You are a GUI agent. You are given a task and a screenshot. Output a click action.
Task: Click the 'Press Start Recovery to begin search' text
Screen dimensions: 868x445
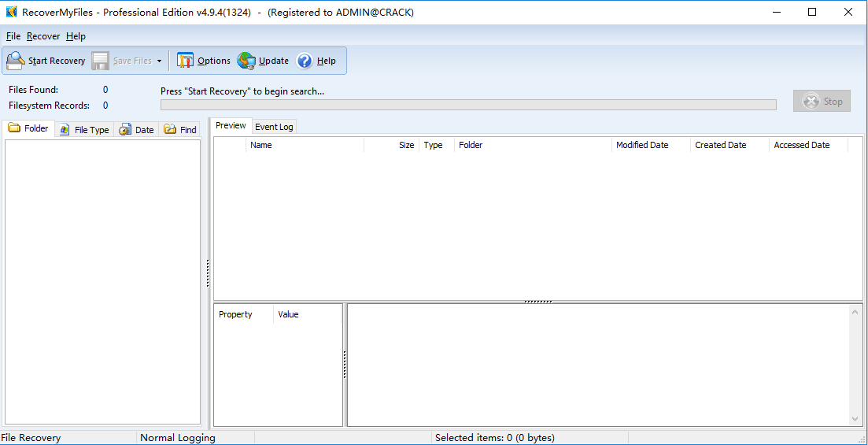click(242, 91)
